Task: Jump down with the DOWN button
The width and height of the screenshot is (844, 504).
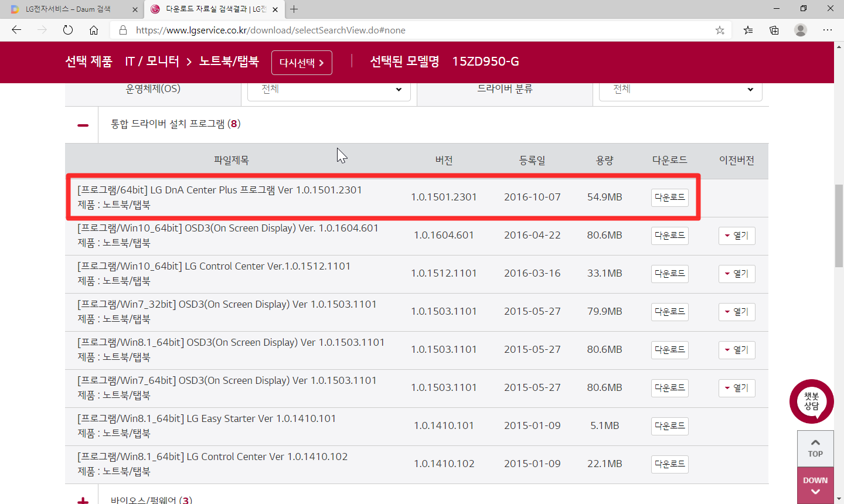Action: coord(815,485)
